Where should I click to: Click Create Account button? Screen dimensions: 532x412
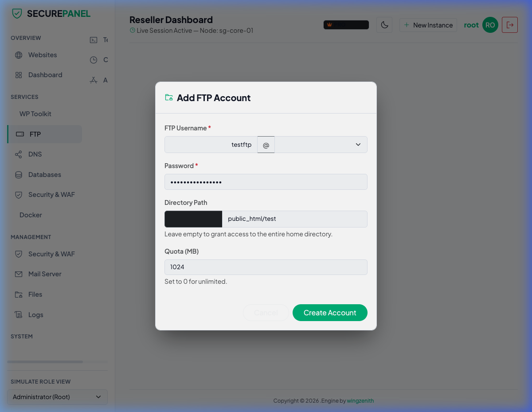point(330,313)
